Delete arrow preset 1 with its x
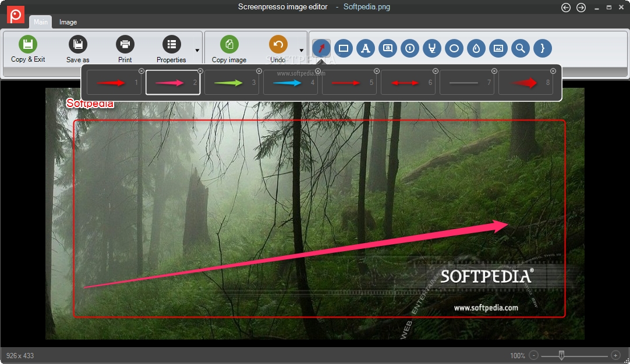Screen dimensions: 630x364 pos(141,71)
